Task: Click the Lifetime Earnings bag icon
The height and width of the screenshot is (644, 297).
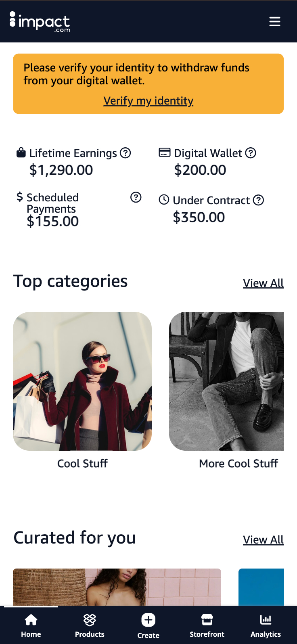Action: [x=21, y=153]
